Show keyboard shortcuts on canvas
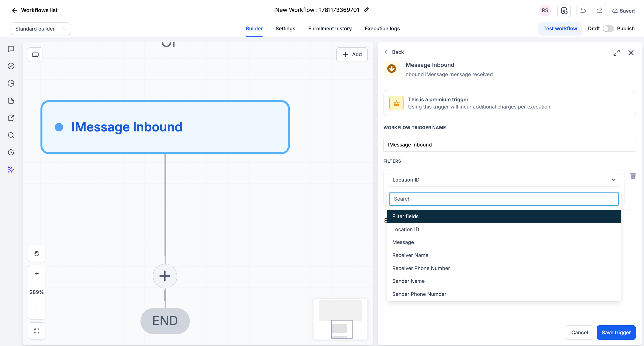644x346 pixels. coord(35,55)
